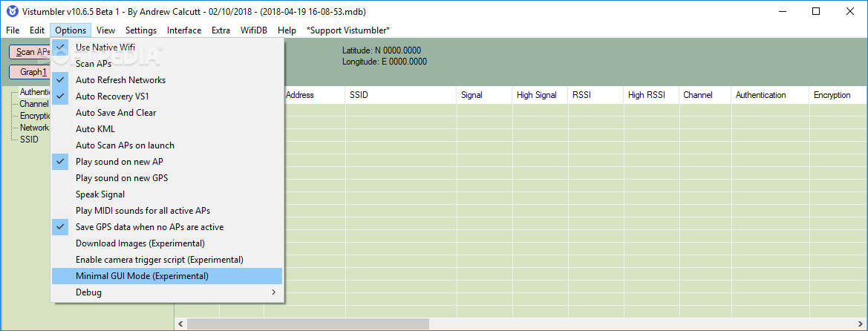Select Scan APs in Options menu
This screenshot has height=331, width=868.
167,64
